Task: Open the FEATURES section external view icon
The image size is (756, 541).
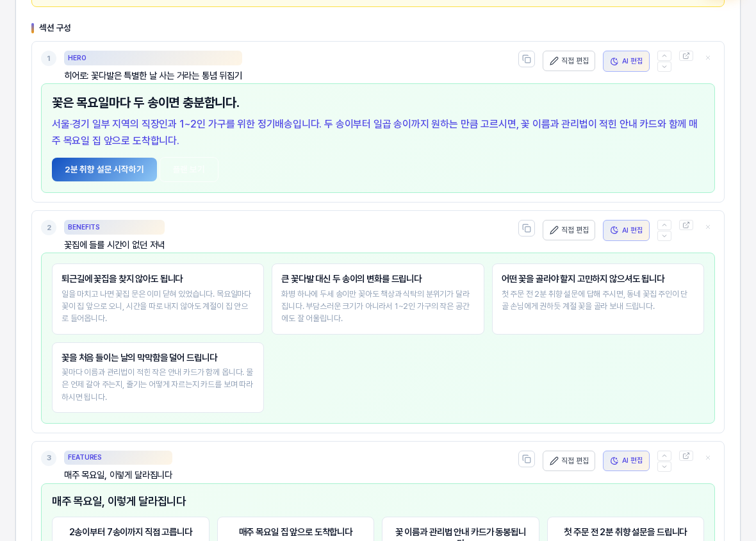Action: coord(686,456)
